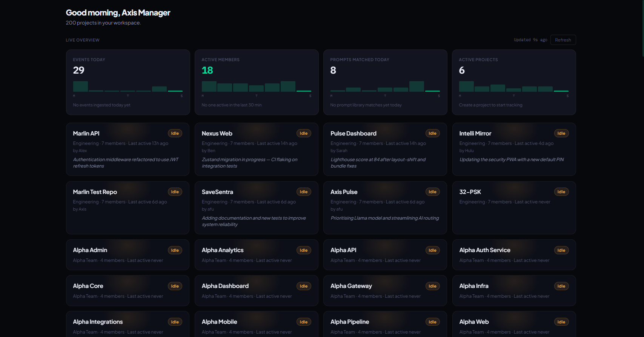The height and width of the screenshot is (337, 644).
Task: Open the Alpha Admin project
Action: (128, 255)
